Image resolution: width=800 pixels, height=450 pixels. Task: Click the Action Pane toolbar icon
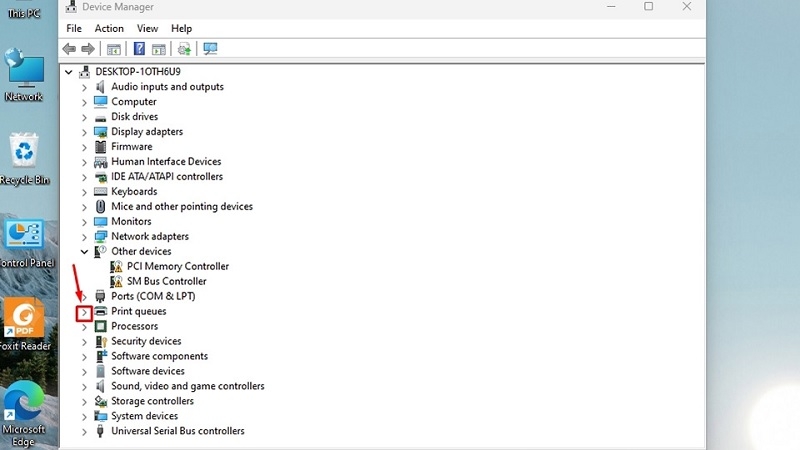[159, 49]
